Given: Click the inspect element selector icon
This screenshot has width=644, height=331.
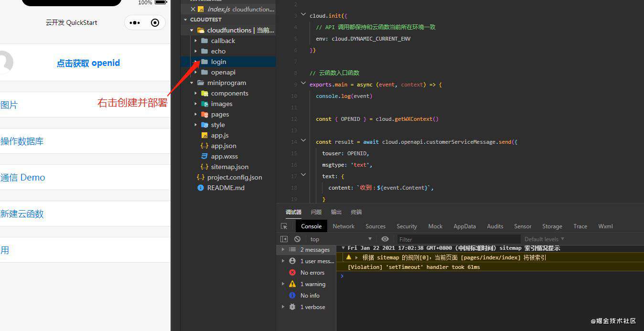Looking at the screenshot, I should point(284,226).
